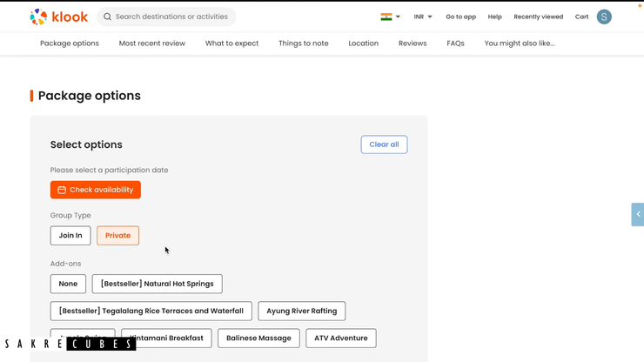Open the Cart link
Viewport: 644px width, 362px height.
581,17
